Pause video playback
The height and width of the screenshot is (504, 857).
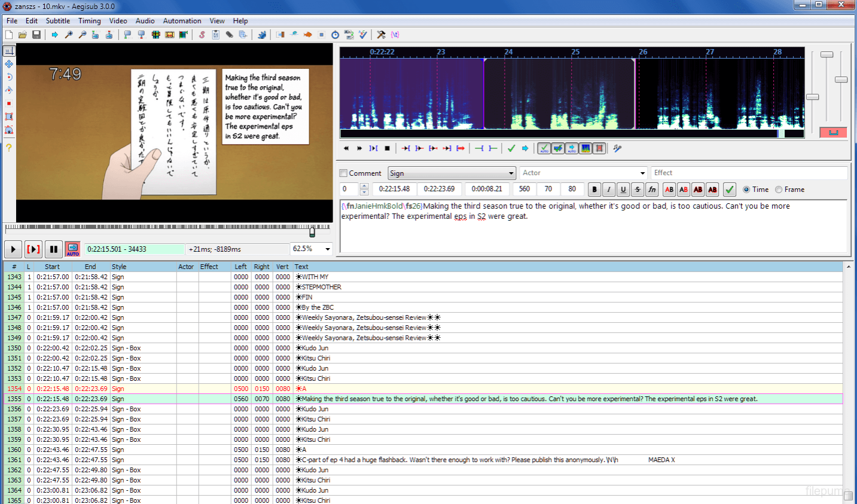coord(54,249)
